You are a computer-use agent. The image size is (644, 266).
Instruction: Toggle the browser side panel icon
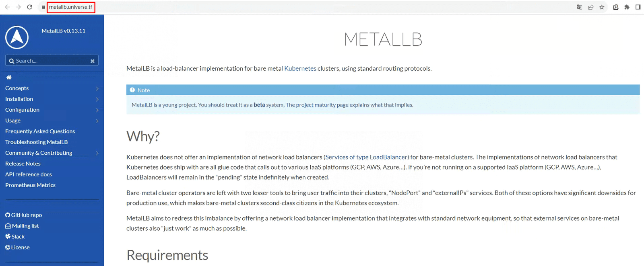638,7
